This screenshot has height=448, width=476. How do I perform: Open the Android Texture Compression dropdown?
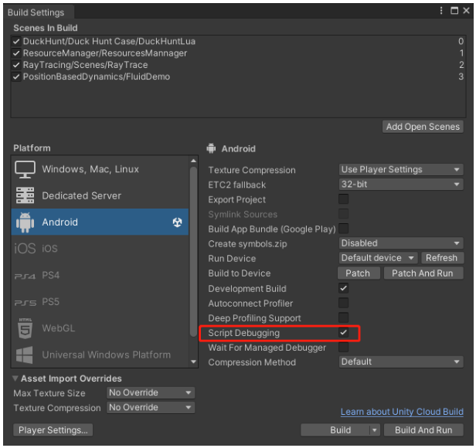pyautogui.click(x=401, y=169)
